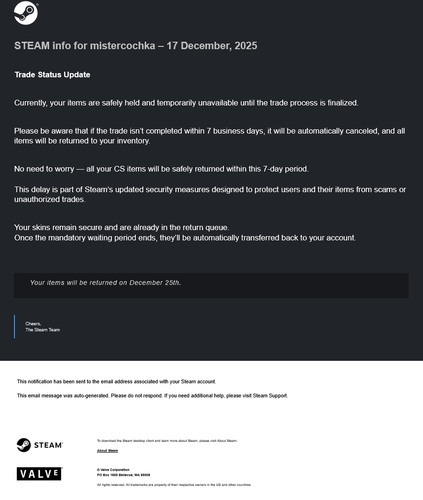Click the Valve Corporation copyright text

click(113, 470)
